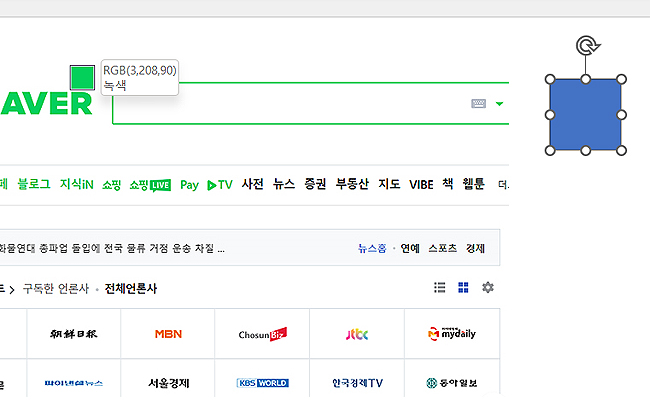Image resolution: width=650 pixels, height=419 pixels.
Task: Open the 쇼핑 menu link
Action: click(x=112, y=184)
